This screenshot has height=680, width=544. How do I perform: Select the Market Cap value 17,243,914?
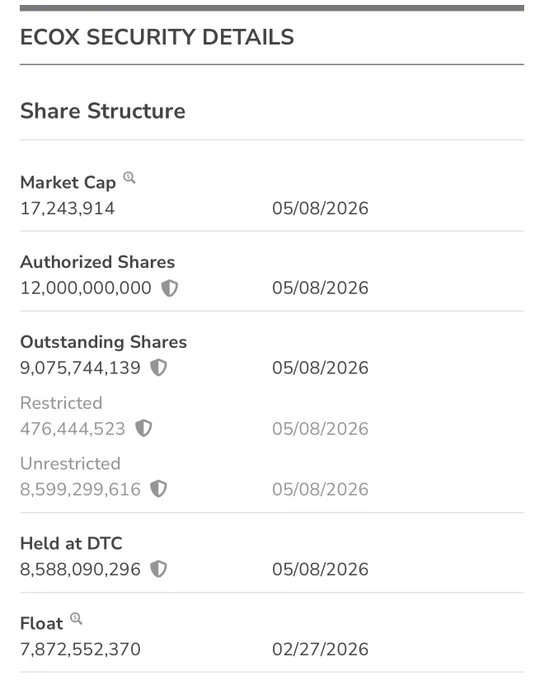pos(68,208)
